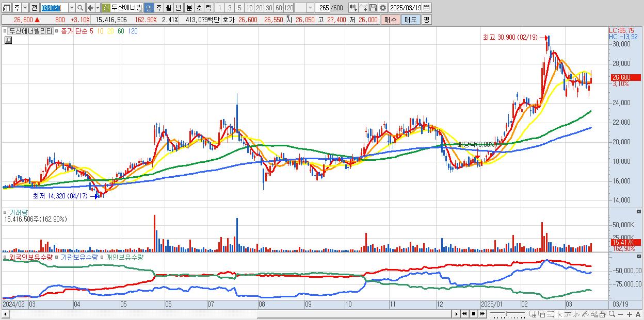Click the rewind button in replay controls
Image resolution: width=644 pixels, height=320 pixels.
[x=464, y=314]
